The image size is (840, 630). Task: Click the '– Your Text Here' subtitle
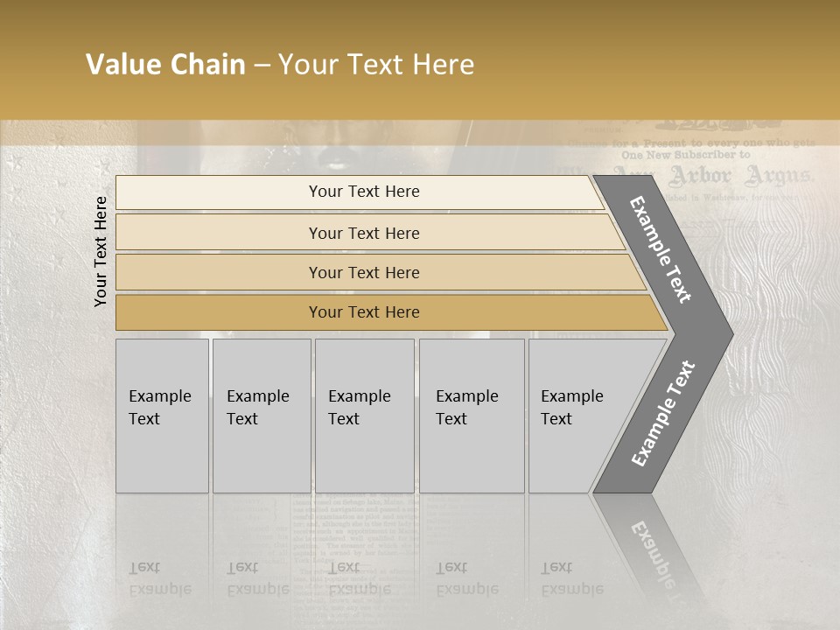point(376,65)
